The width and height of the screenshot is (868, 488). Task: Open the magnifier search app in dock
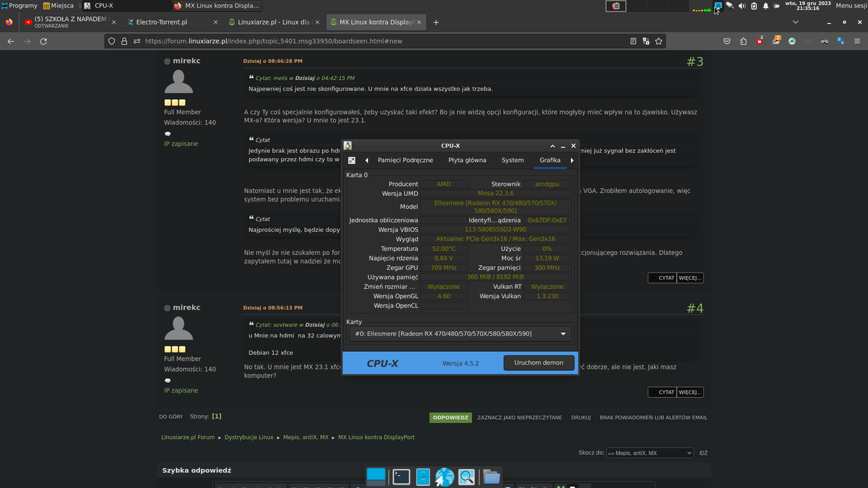click(x=467, y=477)
